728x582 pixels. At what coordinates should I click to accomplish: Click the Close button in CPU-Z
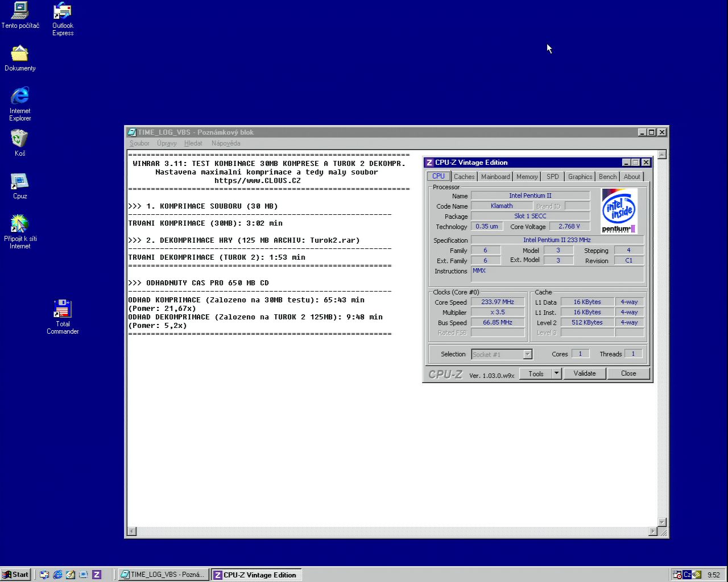tap(628, 373)
